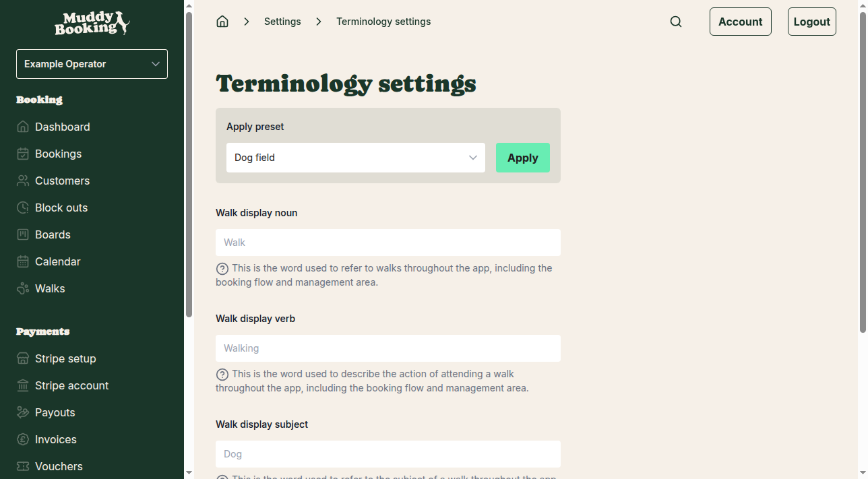868x479 pixels.
Task: Open Boards via its board icon
Action: (x=22, y=234)
